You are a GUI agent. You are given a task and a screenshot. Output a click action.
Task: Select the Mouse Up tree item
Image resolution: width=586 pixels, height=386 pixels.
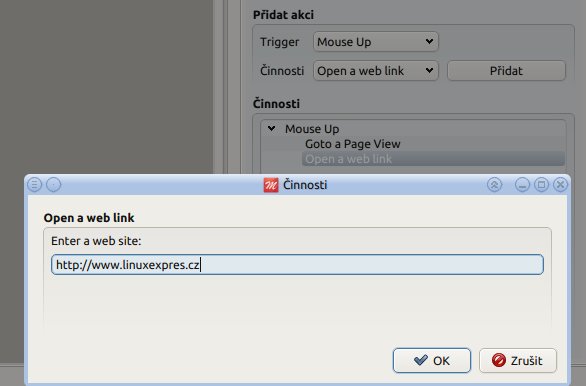click(312, 129)
